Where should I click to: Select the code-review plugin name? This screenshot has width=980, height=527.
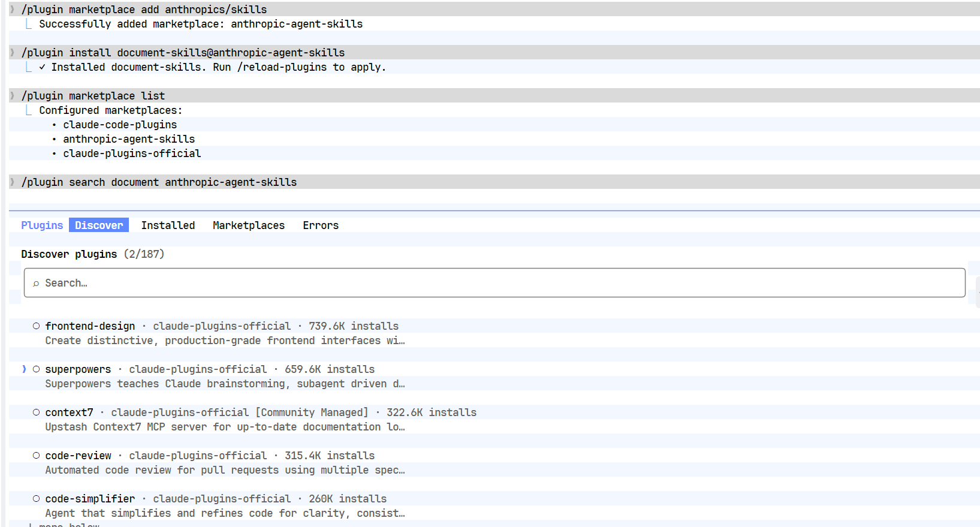click(x=78, y=456)
